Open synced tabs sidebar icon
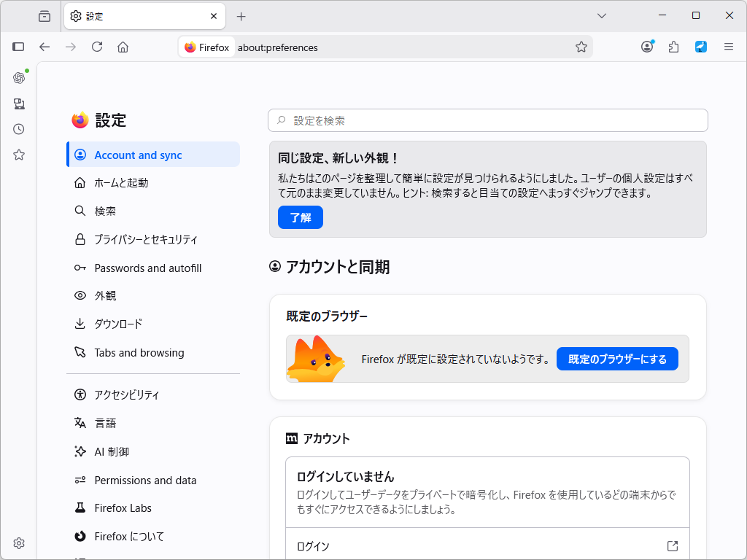Image resolution: width=747 pixels, height=560 pixels. (19, 104)
